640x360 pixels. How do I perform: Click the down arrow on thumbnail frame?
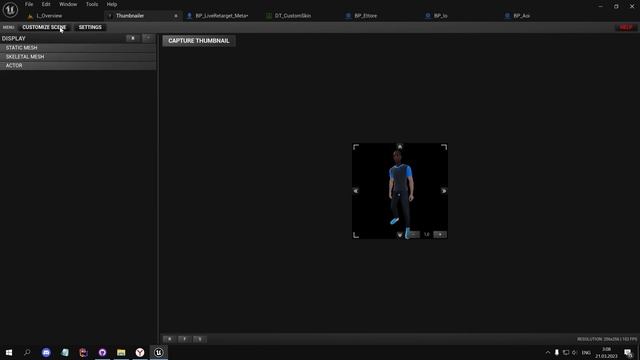pos(400,235)
